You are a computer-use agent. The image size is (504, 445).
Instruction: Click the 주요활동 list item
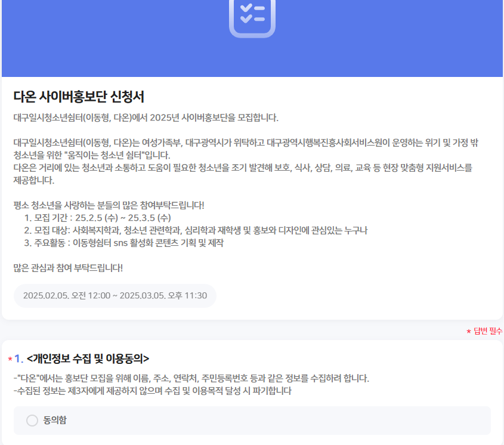123,243
